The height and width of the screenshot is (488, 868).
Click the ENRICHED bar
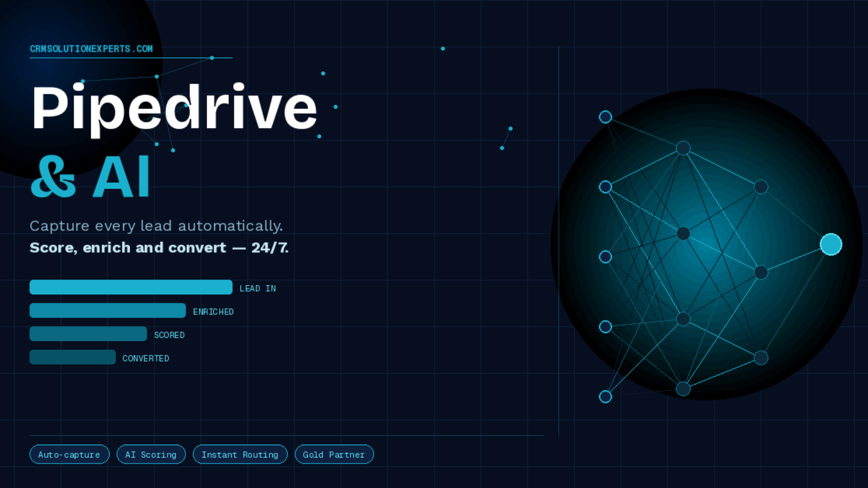pyautogui.click(x=107, y=311)
